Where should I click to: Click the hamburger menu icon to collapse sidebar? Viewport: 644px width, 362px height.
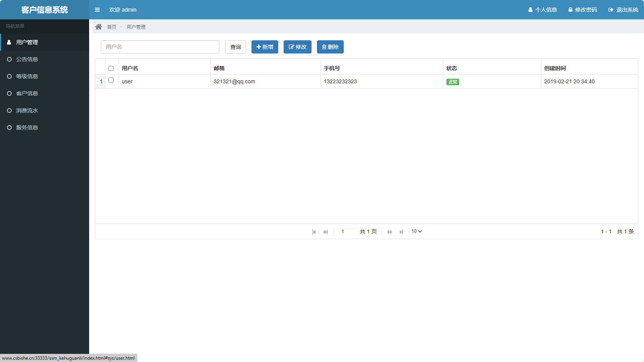97,10
